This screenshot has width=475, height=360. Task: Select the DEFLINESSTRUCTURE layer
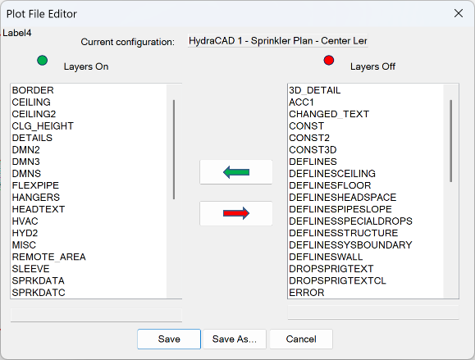pos(366,233)
